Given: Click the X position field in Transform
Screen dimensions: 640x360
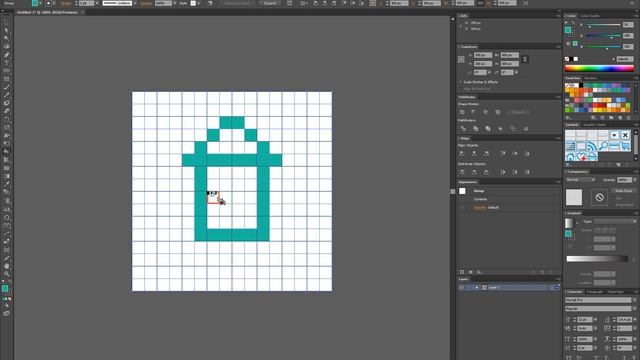Looking at the screenshot, I should 482,55.
